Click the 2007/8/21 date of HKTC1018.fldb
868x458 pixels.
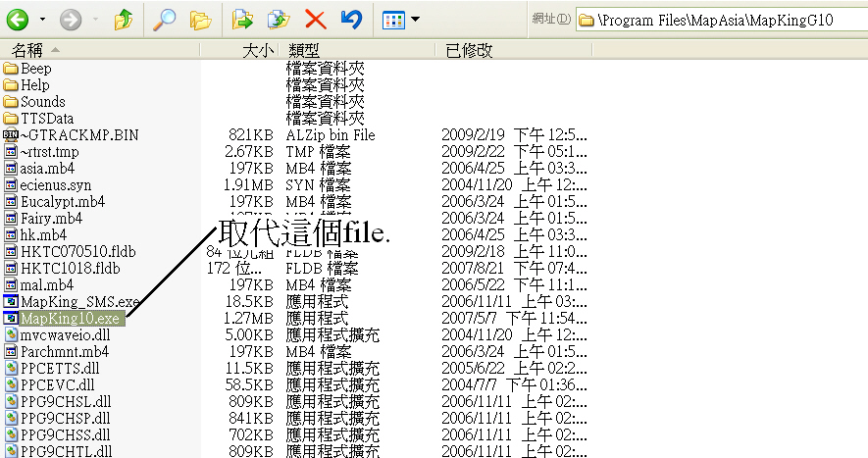(514, 268)
